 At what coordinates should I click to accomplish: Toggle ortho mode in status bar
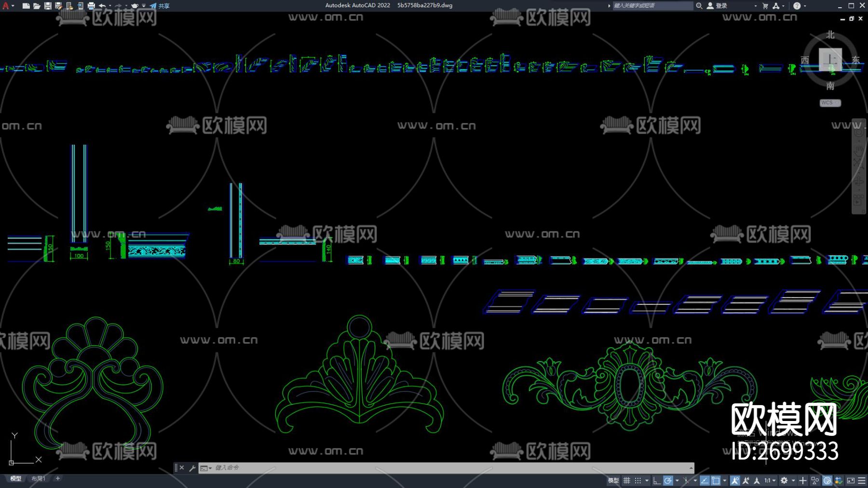coord(657,480)
